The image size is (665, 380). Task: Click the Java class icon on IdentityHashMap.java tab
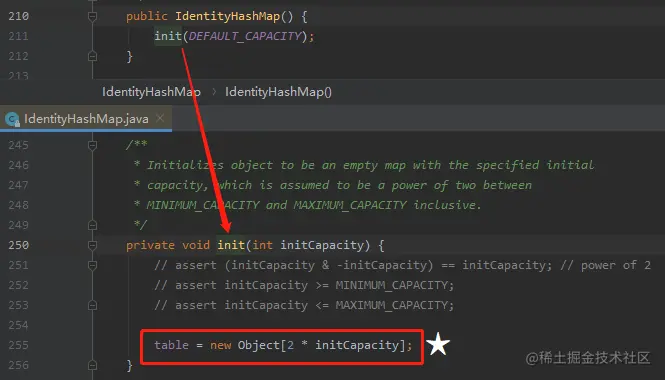click(x=12, y=119)
